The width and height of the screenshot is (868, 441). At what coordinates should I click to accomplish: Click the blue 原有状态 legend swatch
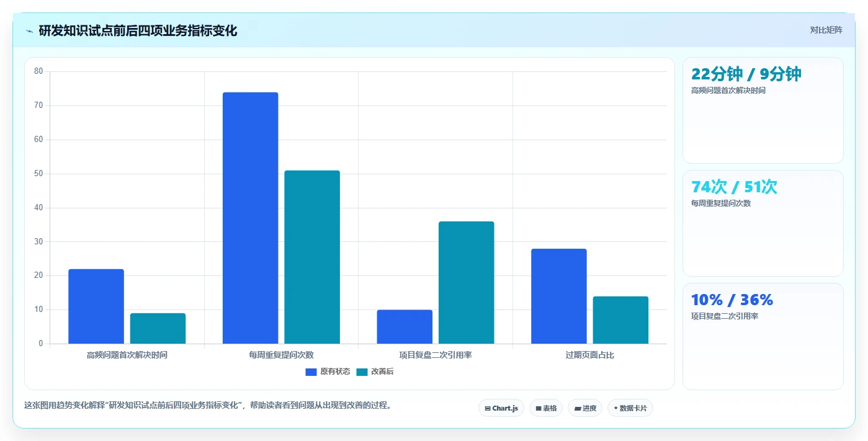coord(311,372)
